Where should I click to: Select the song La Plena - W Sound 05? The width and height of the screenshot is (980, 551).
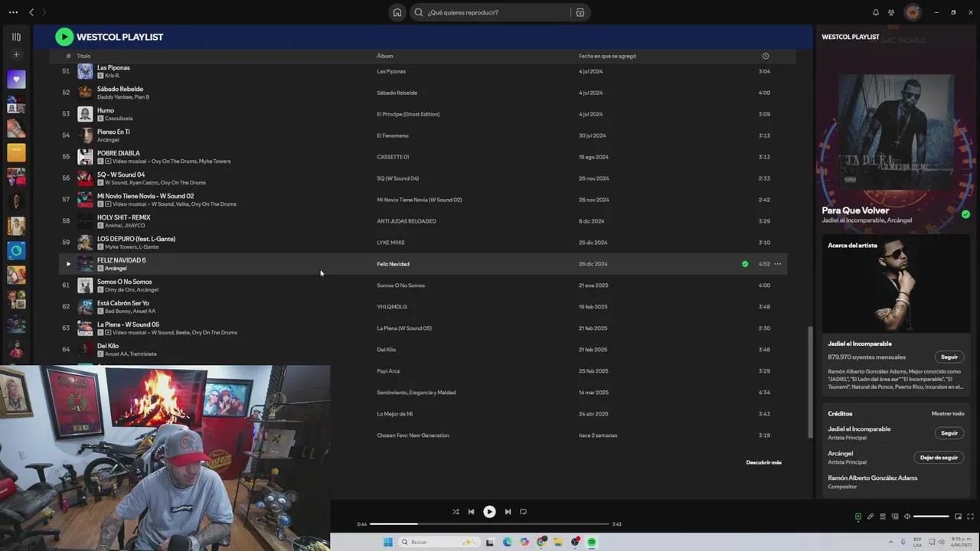(129, 324)
